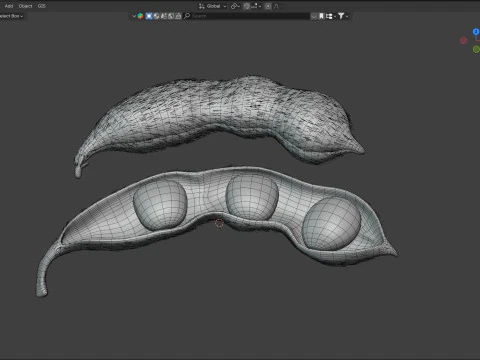Click the funnel filter icon

341,16
